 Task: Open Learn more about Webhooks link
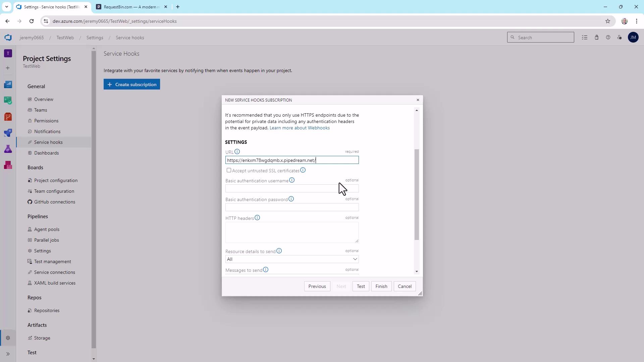pyautogui.click(x=300, y=128)
